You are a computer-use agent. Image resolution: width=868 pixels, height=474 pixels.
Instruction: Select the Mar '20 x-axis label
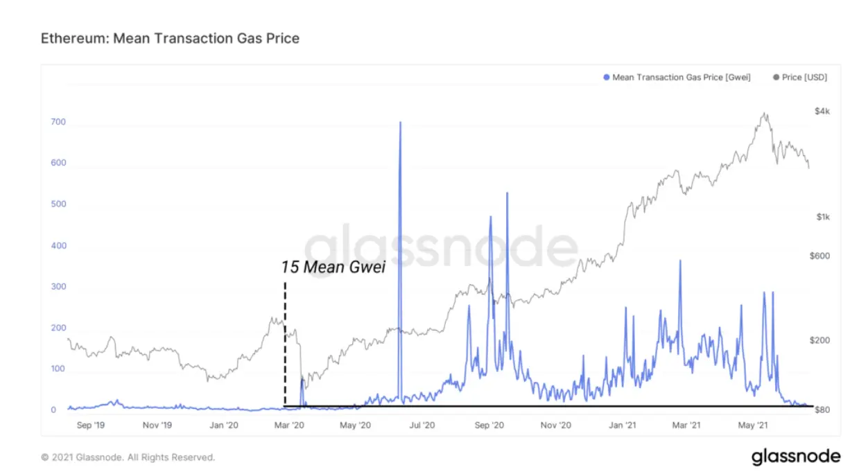[290, 425]
